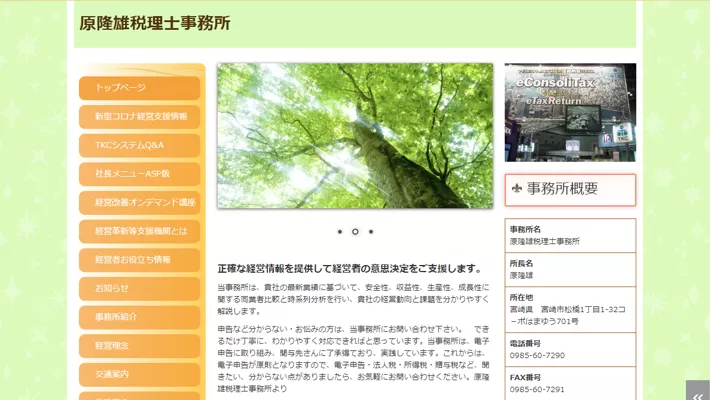The image size is (710, 400).
Task: Select the middle slideshow dot indicator
Action: coord(355,231)
